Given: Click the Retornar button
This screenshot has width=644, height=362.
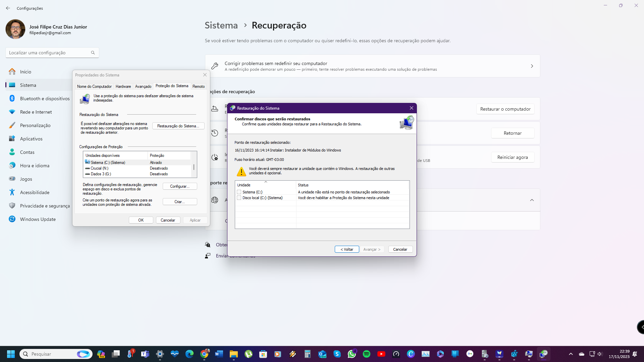Looking at the screenshot, I should [513, 133].
